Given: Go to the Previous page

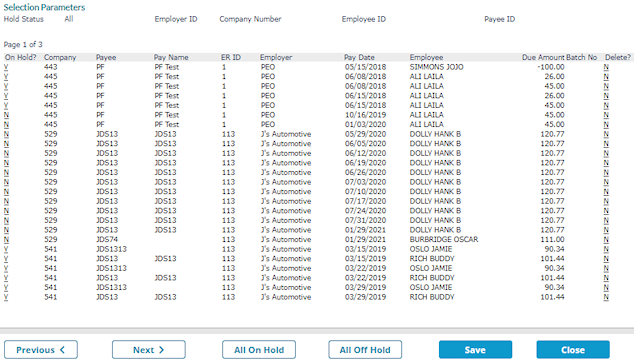Looking at the screenshot, I should tap(41, 350).
